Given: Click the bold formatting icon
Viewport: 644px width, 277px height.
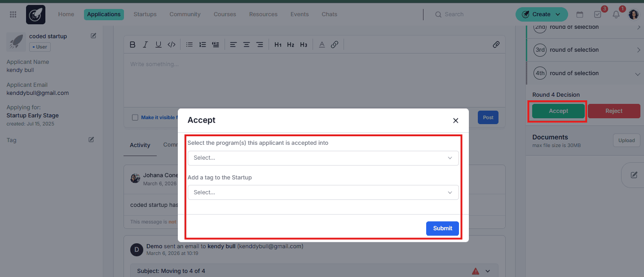Looking at the screenshot, I should point(132,45).
